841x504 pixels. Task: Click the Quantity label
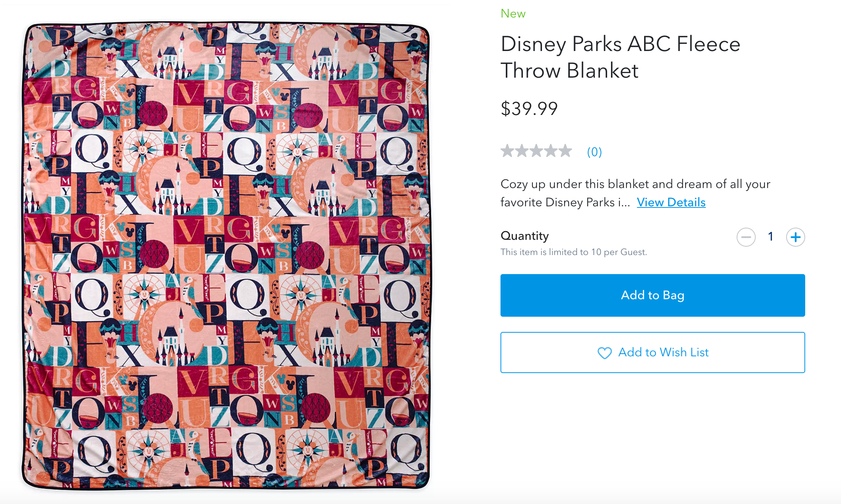pos(524,236)
